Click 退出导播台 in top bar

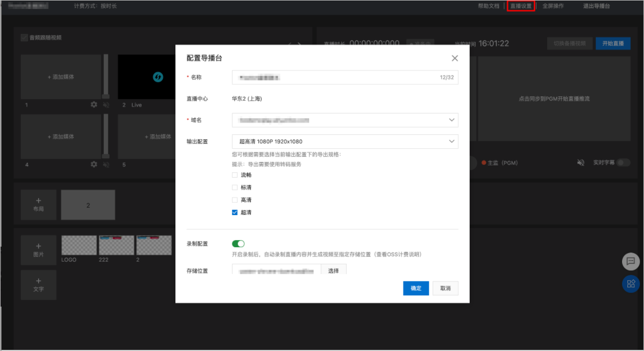pyautogui.click(x=596, y=6)
